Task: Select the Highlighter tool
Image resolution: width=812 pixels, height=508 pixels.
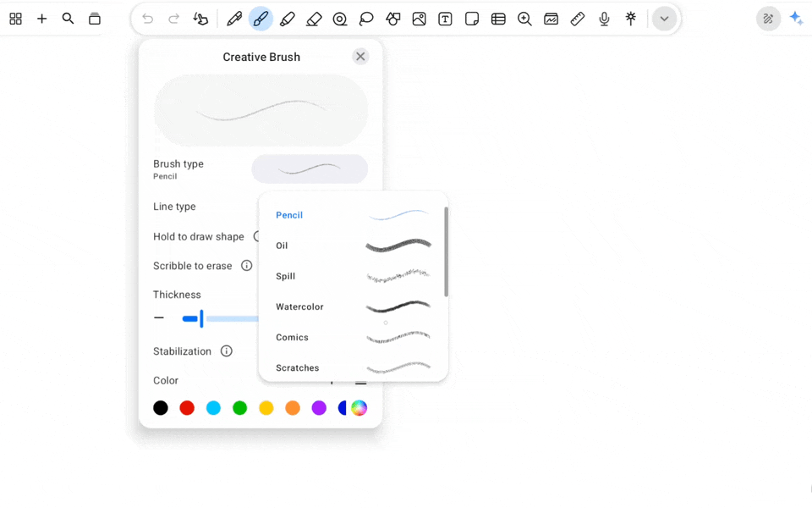Action: coord(288,19)
